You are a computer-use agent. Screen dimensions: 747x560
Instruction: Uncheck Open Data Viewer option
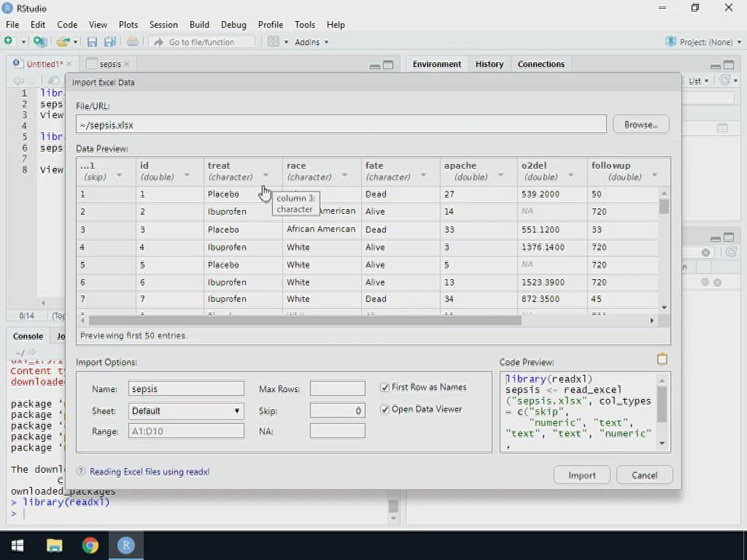point(384,409)
